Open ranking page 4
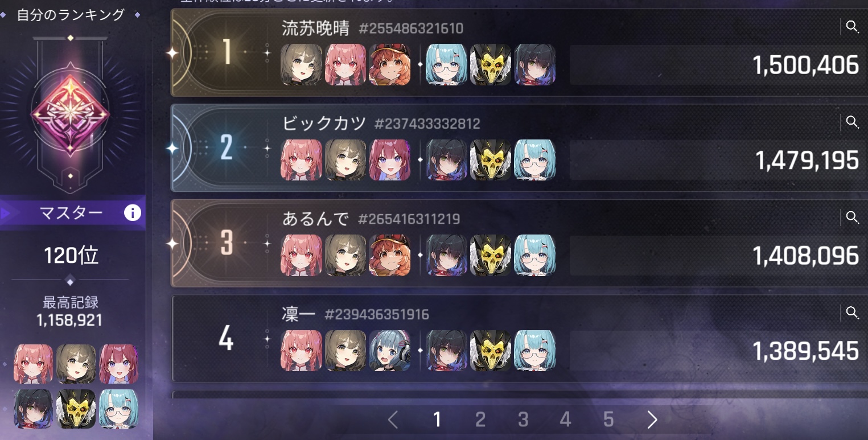 [x=565, y=420]
